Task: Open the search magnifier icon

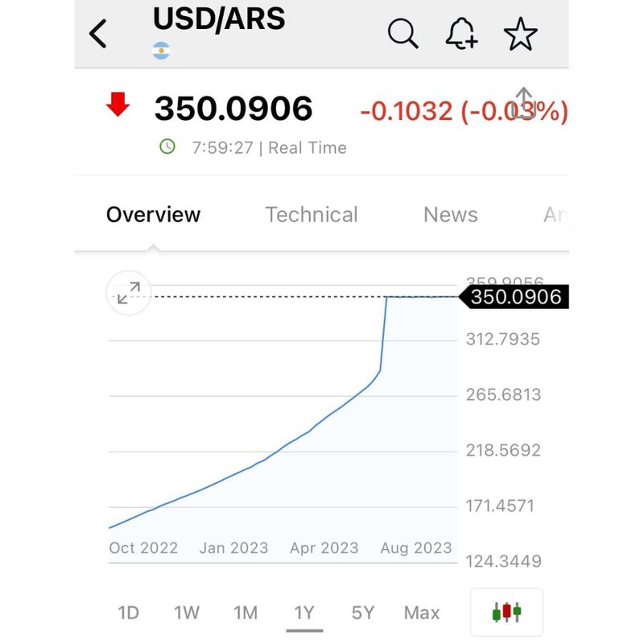Action: tap(402, 34)
